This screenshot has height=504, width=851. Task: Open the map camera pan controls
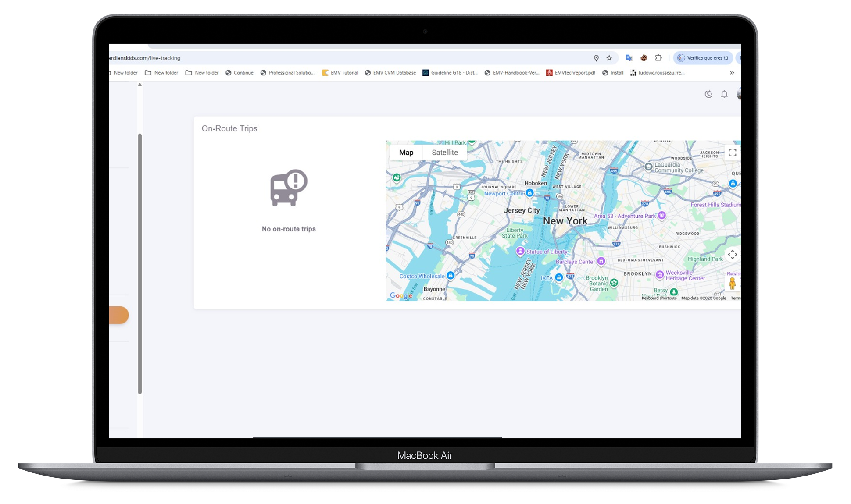pyautogui.click(x=732, y=255)
